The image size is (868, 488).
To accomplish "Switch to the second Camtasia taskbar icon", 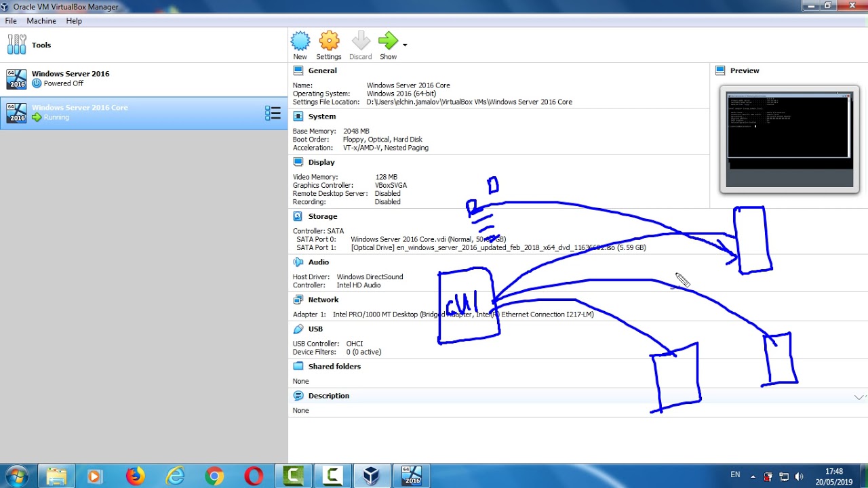I will coord(332,476).
